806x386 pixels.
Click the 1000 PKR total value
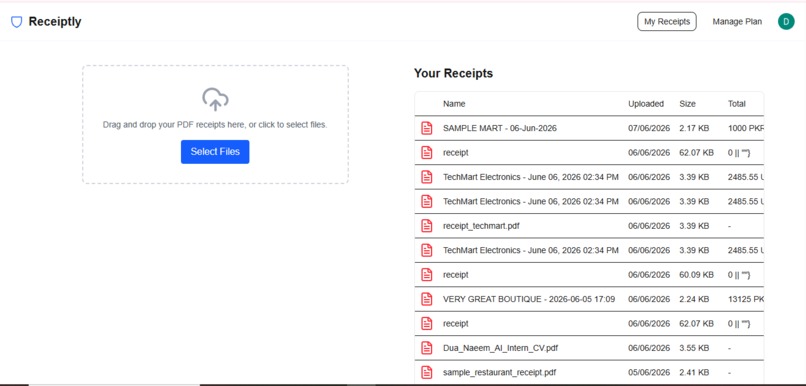tap(745, 128)
